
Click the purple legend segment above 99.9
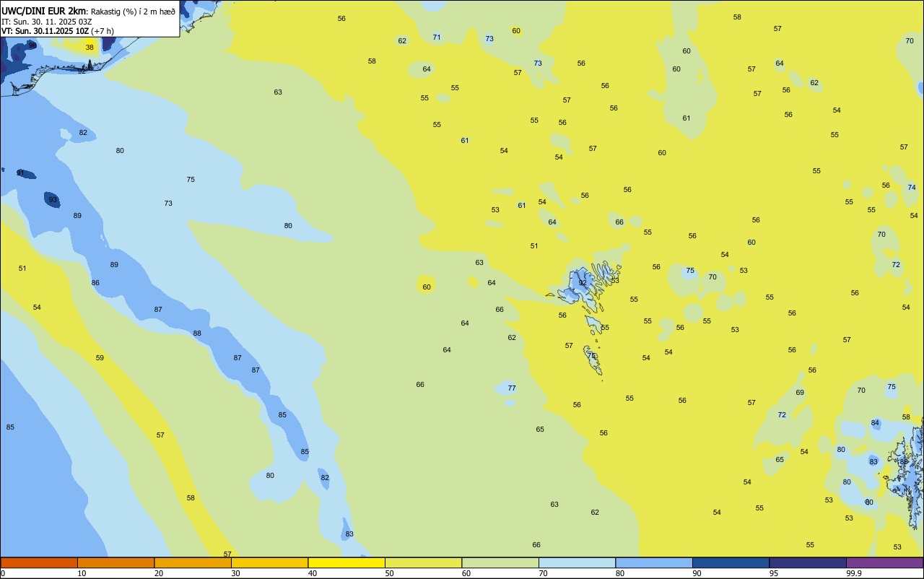pos(884,562)
